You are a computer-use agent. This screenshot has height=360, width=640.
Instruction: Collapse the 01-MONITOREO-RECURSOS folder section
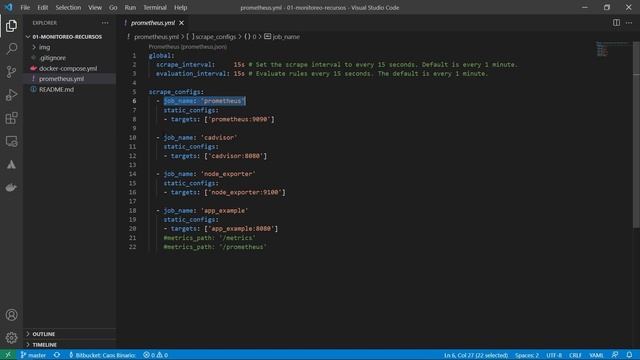point(67,37)
